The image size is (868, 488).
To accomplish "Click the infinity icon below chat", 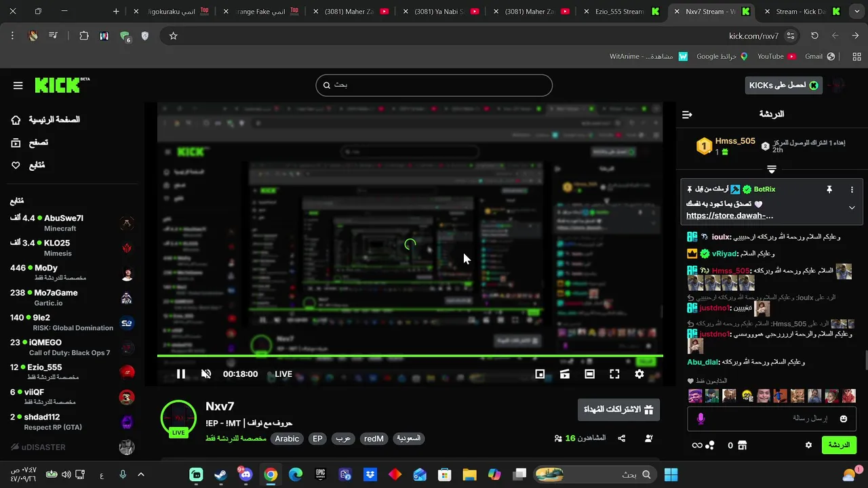I will point(696,445).
